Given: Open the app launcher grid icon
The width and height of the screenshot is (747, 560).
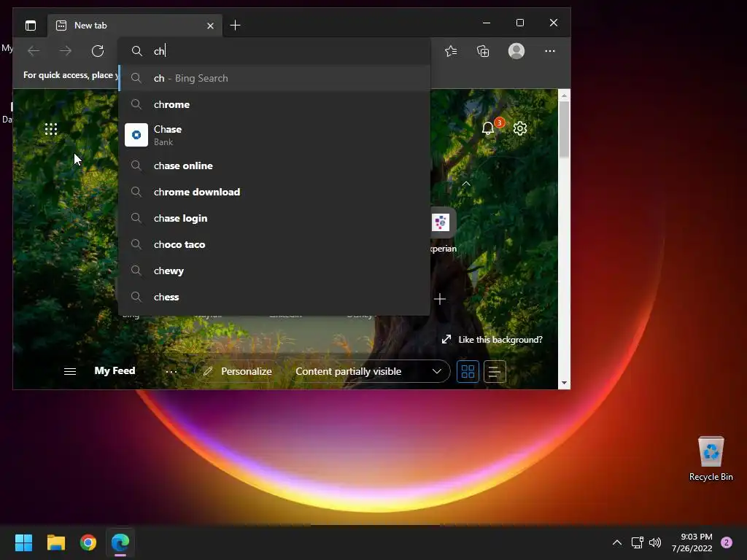Looking at the screenshot, I should pyautogui.click(x=51, y=129).
